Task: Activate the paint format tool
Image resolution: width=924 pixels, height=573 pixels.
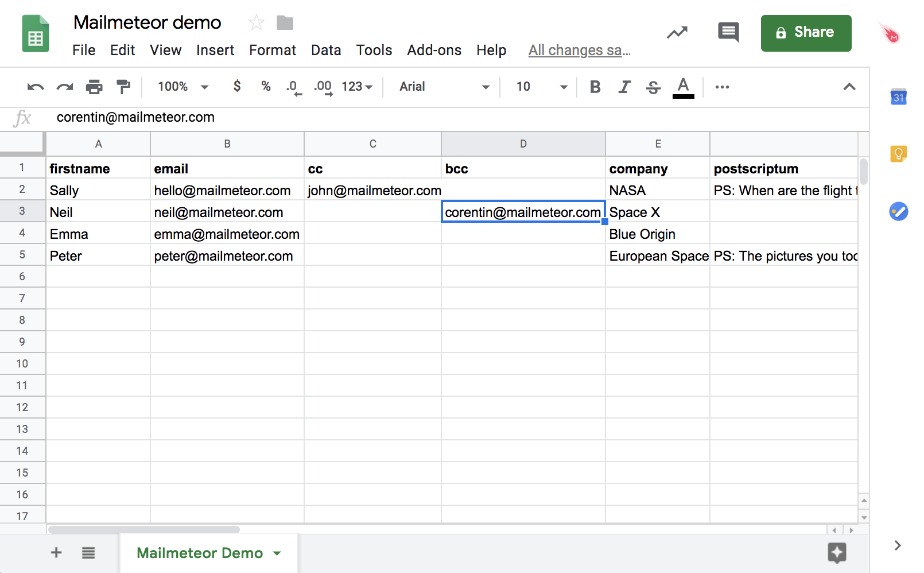Action: pos(123,87)
